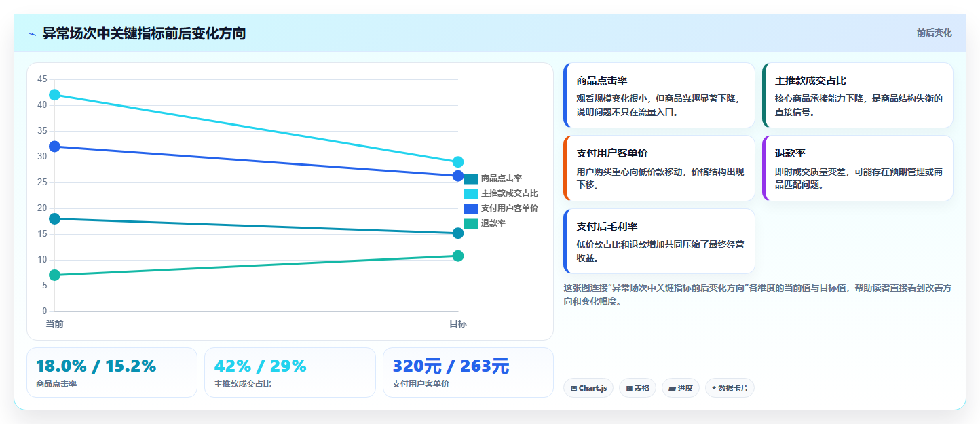Select the 退款率 data point at 目标
980x424 pixels.
[458, 256]
